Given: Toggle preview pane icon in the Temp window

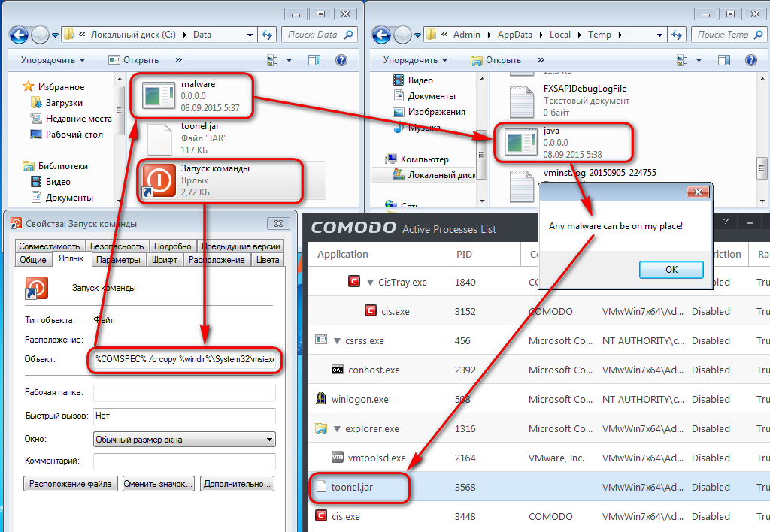Looking at the screenshot, I should (x=724, y=60).
